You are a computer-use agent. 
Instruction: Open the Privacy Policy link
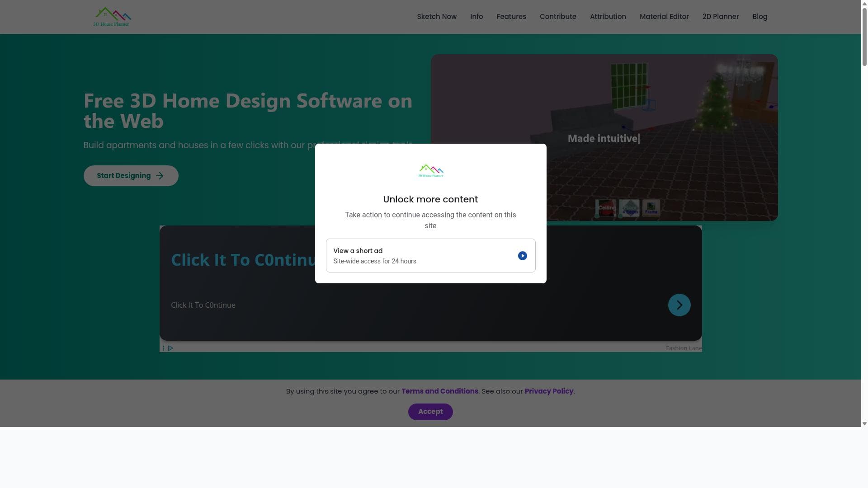click(549, 391)
